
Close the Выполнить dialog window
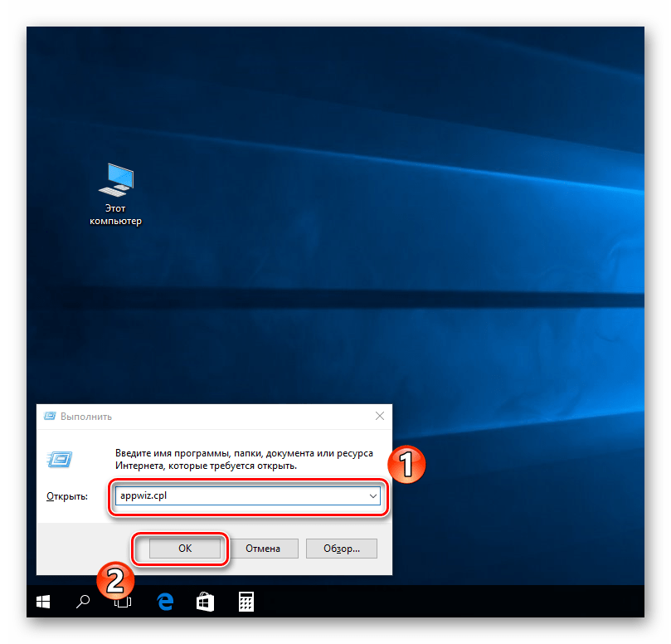pyautogui.click(x=379, y=416)
